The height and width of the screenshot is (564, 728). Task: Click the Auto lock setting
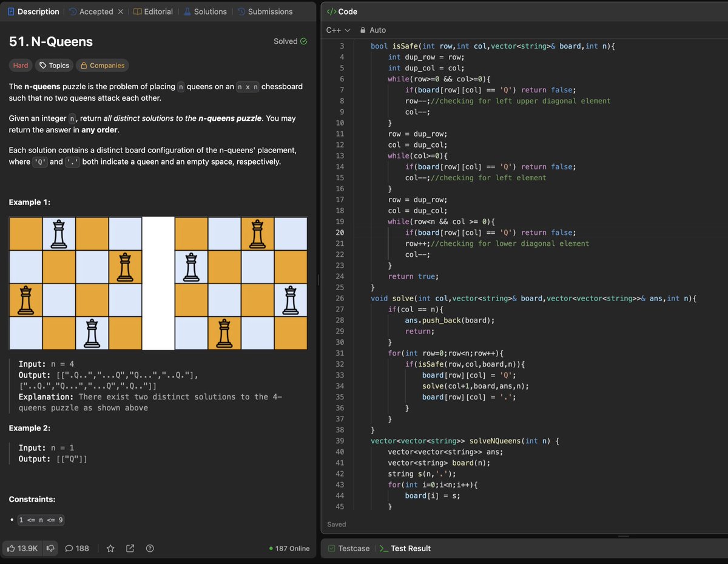pyautogui.click(x=372, y=30)
